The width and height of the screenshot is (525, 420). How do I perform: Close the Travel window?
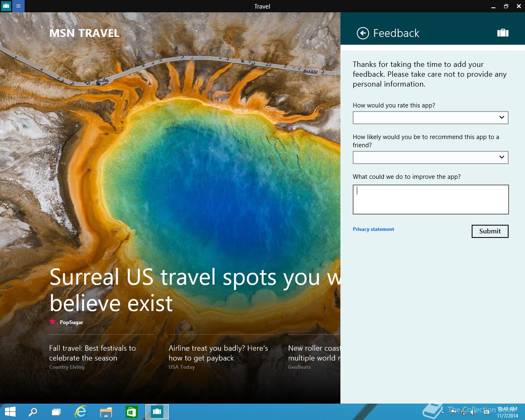[x=519, y=6]
